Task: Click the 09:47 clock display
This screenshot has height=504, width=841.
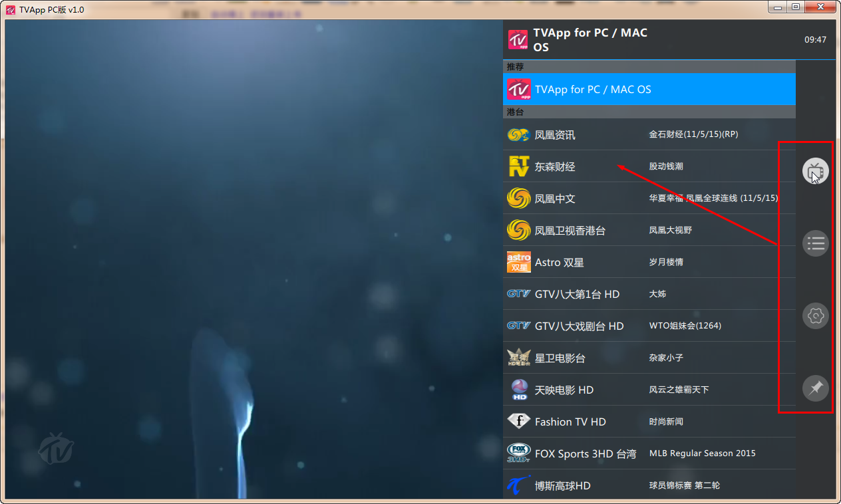Action: pyautogui.click(x=816, y=39)
